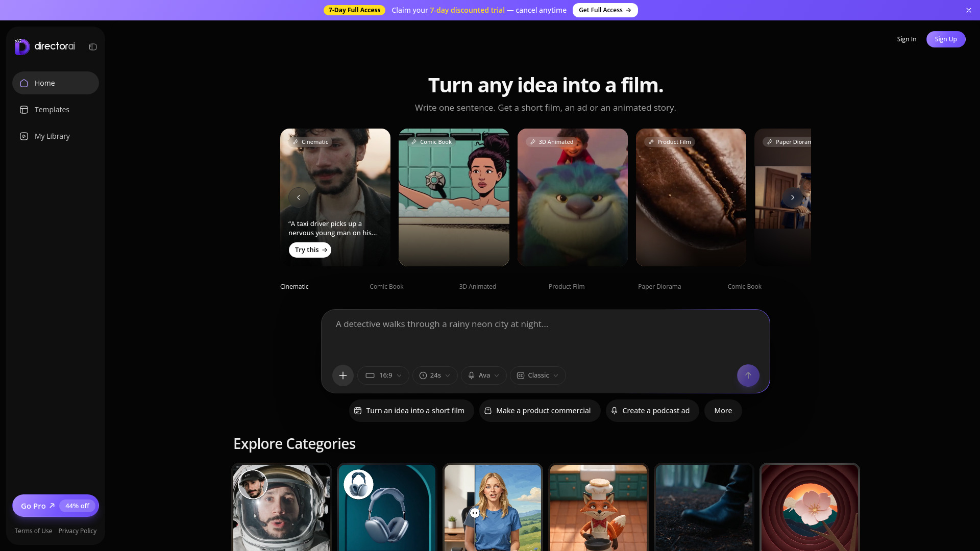The height and width of the screenshot is (551, 980).
Task: Show next style carousel arrow
Action: click(793, 197)
